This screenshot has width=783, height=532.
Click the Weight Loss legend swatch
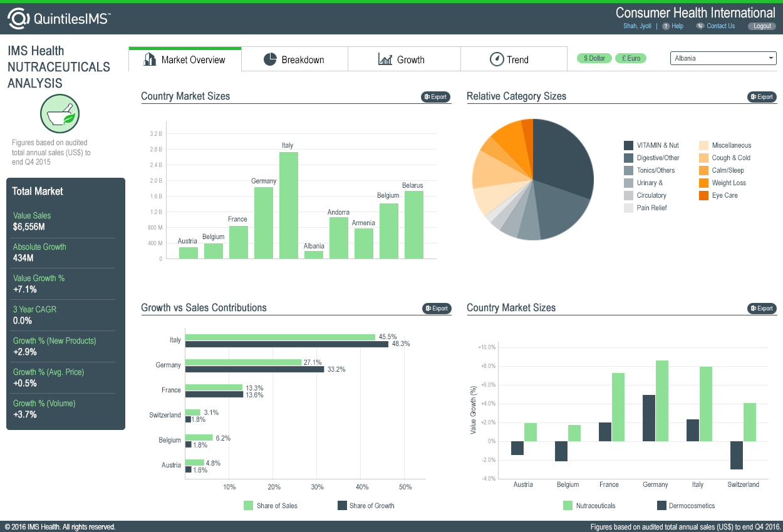coord(703,183)
